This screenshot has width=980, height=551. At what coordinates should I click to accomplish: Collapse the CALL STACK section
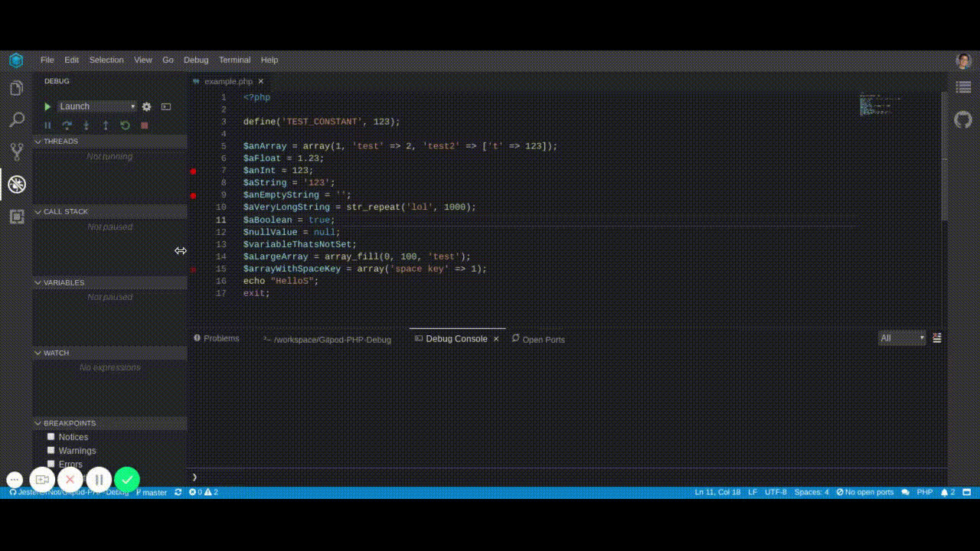coord(109,212)
